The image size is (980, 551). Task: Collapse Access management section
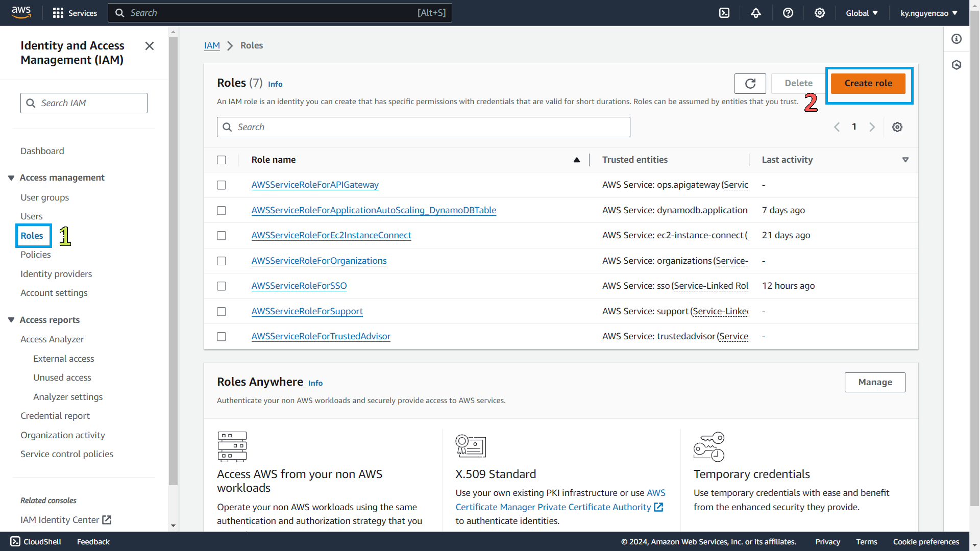[x=11, y=178]
